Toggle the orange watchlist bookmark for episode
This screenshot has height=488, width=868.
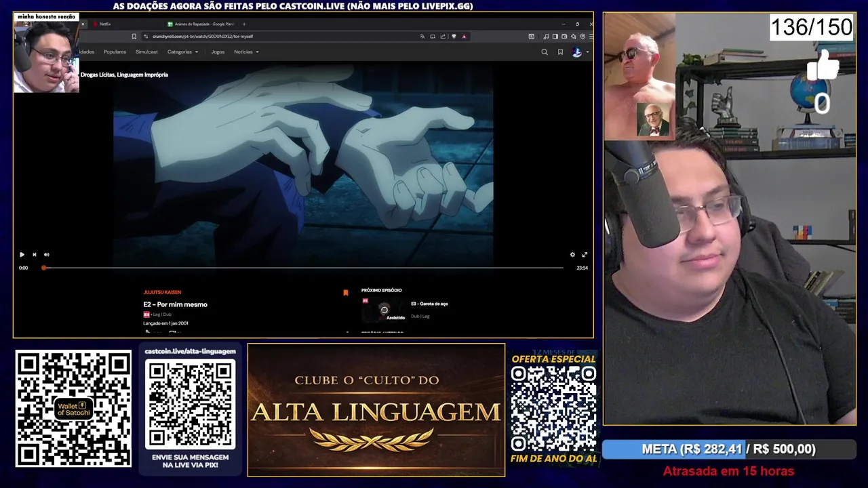(346, 293)
